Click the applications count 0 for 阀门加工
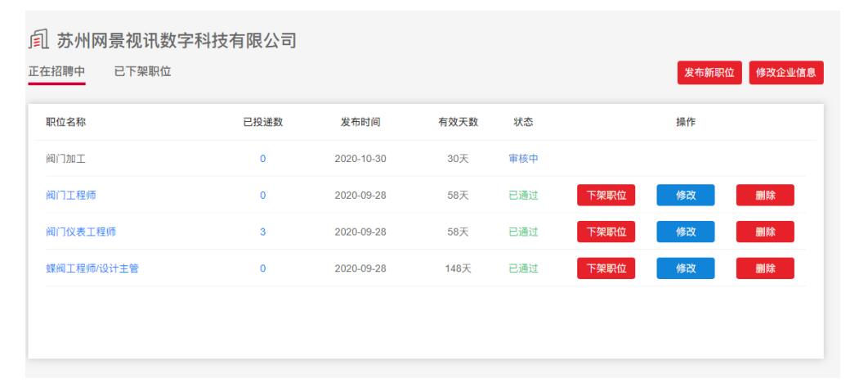 (x=262, y=159)
